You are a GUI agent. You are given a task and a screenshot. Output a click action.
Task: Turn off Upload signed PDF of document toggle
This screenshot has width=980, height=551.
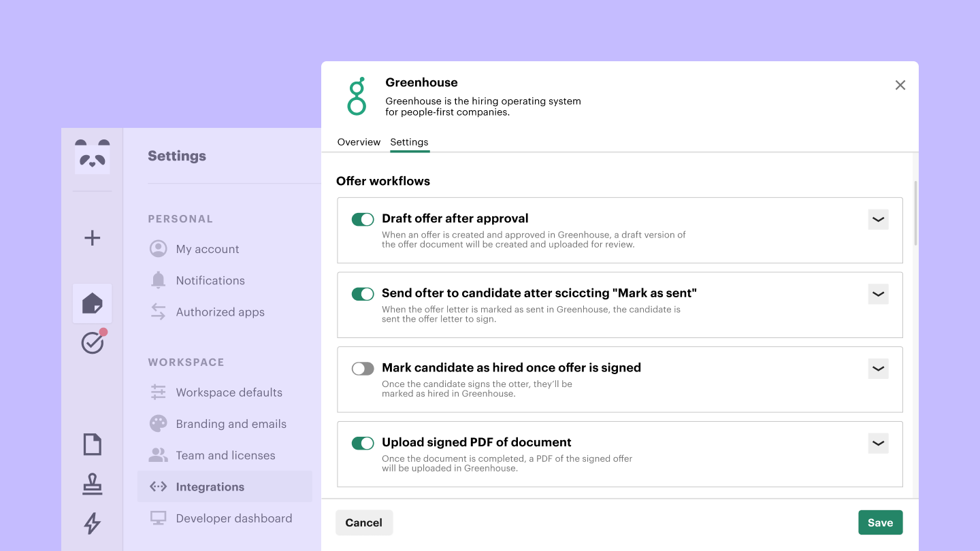[x=363, y=444]
